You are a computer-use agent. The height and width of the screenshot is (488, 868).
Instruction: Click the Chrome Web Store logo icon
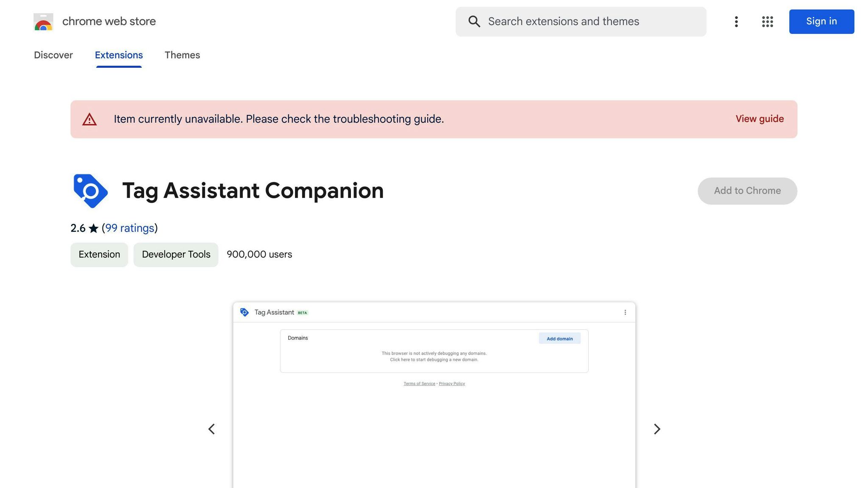pyautogui.click(x=43, y=22)
